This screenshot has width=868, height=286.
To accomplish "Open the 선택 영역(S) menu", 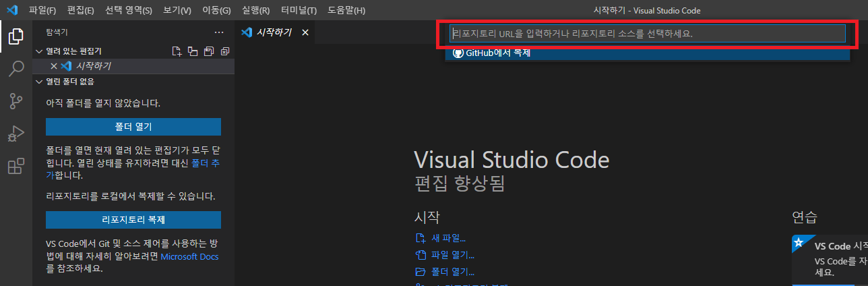I will [x=129, y=10].
